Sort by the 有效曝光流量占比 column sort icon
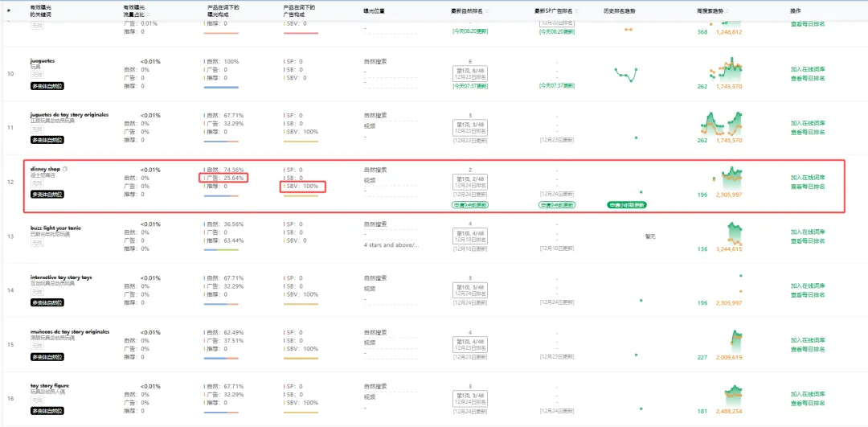This screenshot has width=868, height=427. pos(149,15)
